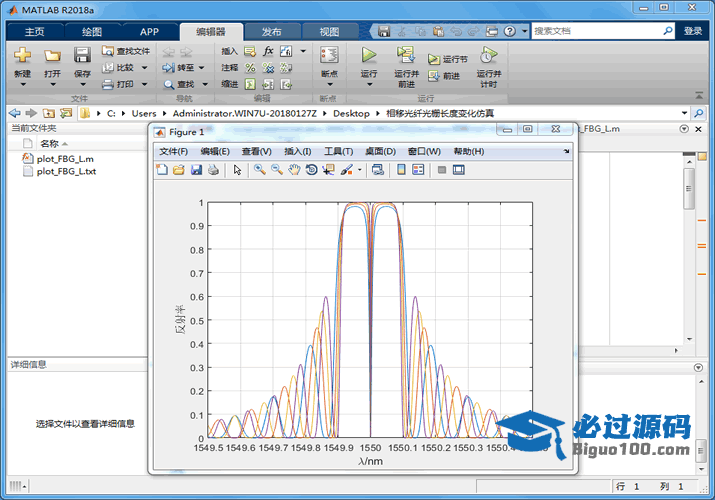Toggle the rotate 3D tool

coord(311,170)
